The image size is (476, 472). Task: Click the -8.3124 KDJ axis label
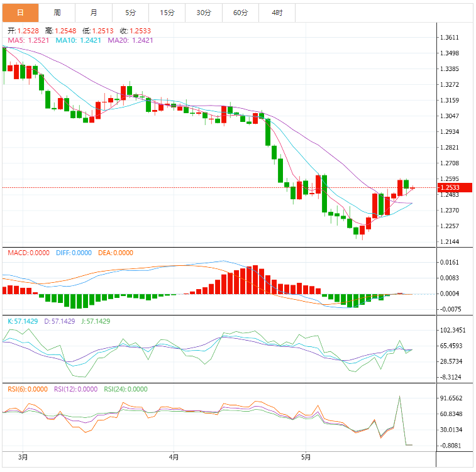point(450,377)
